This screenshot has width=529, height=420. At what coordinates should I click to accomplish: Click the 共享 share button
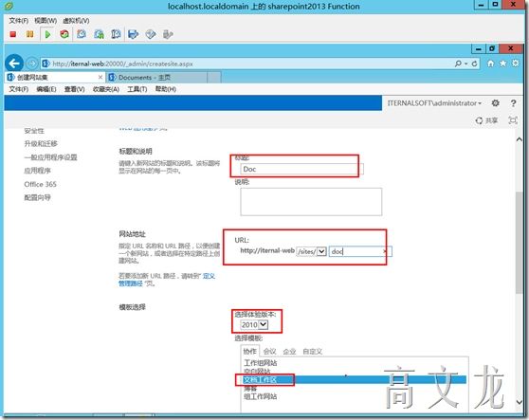486,120
